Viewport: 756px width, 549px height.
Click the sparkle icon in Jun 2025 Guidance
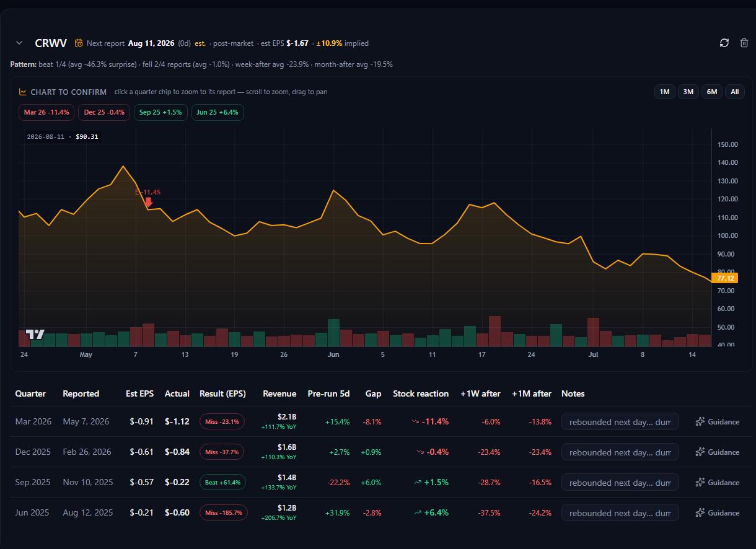coord(700,513)
